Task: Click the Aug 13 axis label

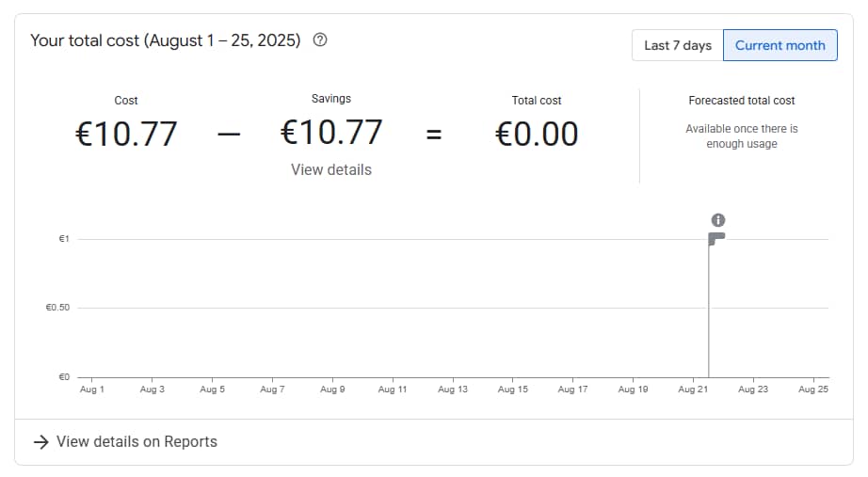Action: click(453, 389)
